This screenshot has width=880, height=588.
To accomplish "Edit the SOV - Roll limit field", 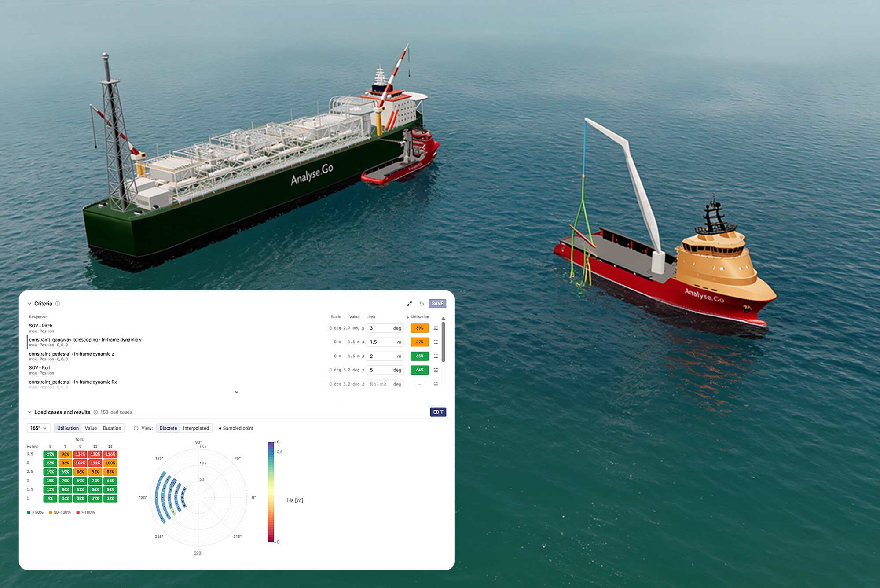I will point(385,370).
